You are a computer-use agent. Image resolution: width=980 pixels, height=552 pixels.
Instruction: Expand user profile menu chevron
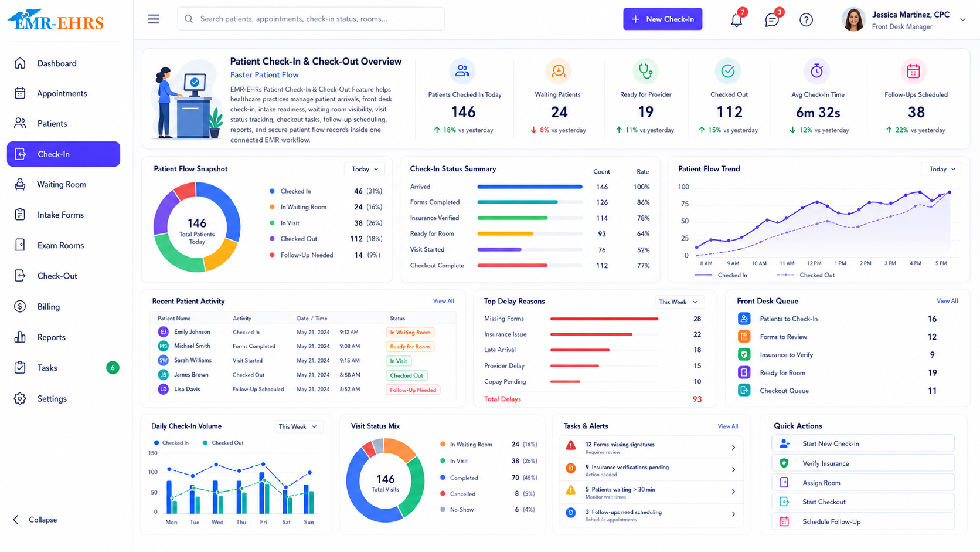(x=962, y=20)
